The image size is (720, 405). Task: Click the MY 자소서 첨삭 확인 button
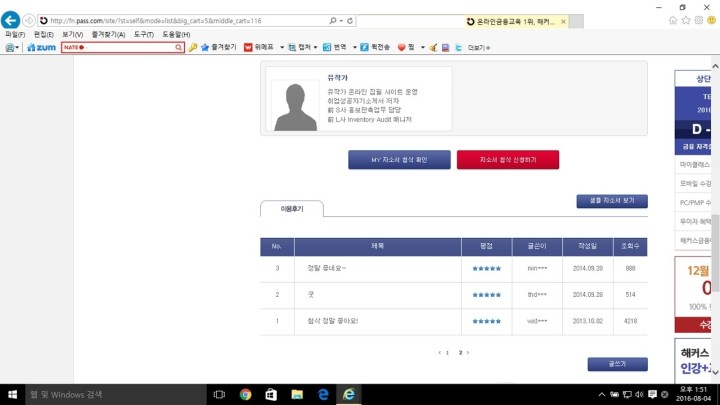point(399,160)
